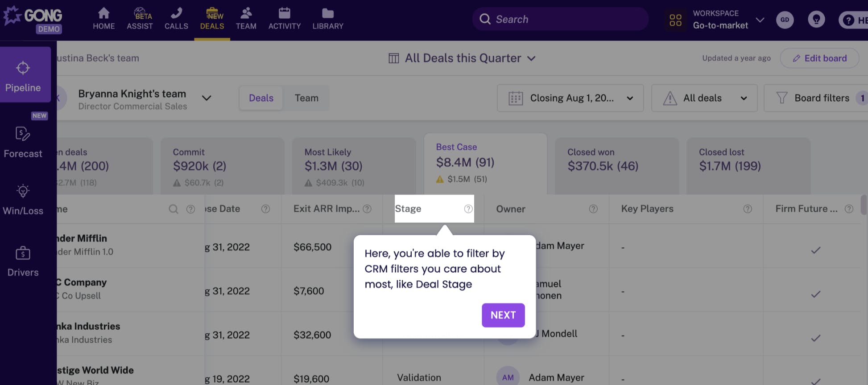The width and height of the screenshot is (868, 385).
Task: Click the vertical scrollbar of the deals table
Action: click(864, 205)
